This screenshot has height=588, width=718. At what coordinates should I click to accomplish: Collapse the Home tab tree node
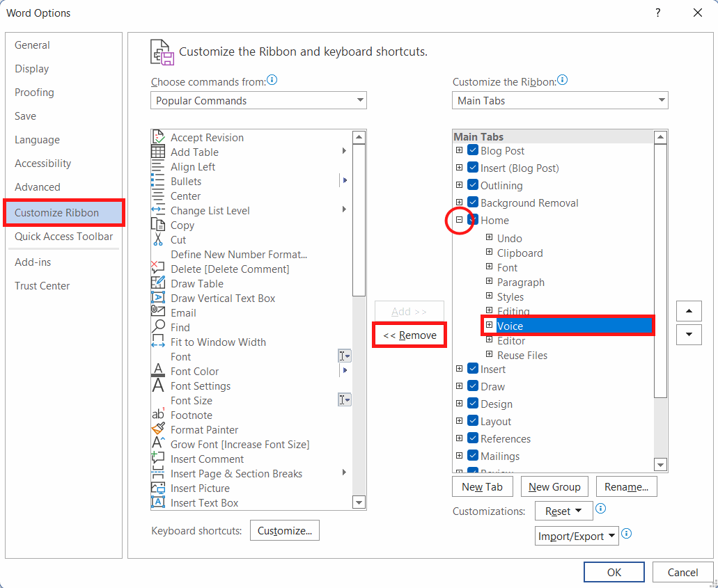point(459,220)
